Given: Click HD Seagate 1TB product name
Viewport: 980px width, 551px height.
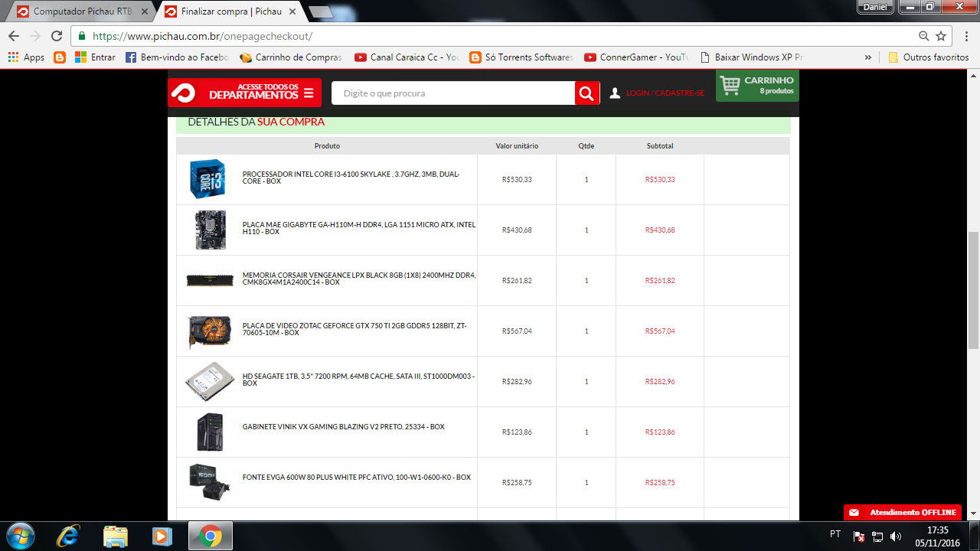Looking at the screenshot, I should tap(358, 380).
